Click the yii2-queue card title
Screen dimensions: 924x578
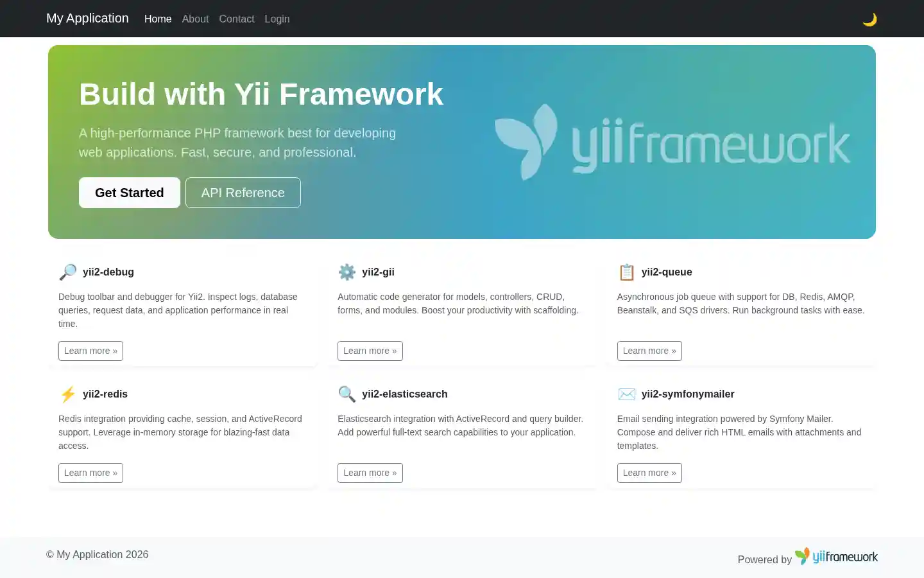[667, 272]
